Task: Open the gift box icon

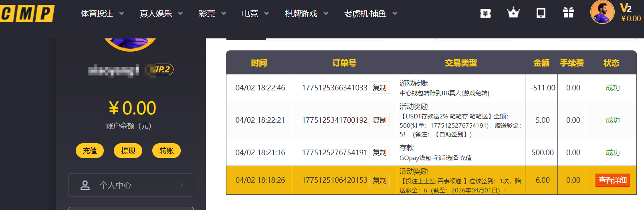Action: pos(569,13)
